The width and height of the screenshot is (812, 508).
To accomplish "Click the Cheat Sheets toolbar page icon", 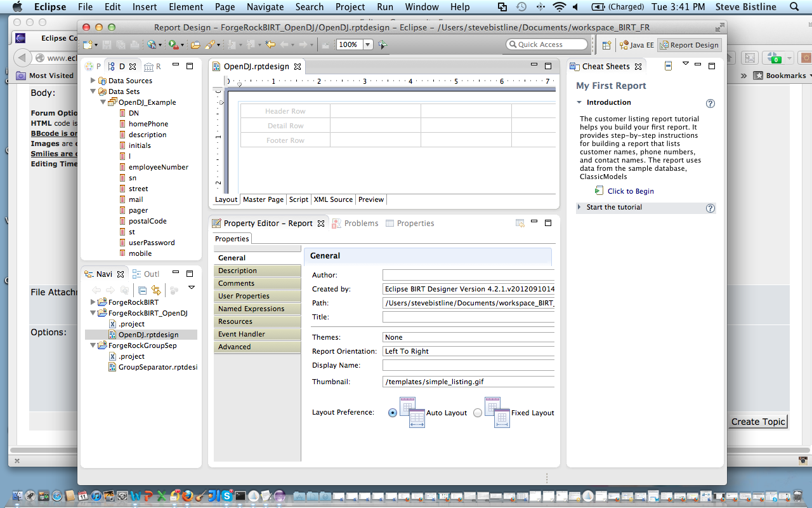I will [668, 65].
